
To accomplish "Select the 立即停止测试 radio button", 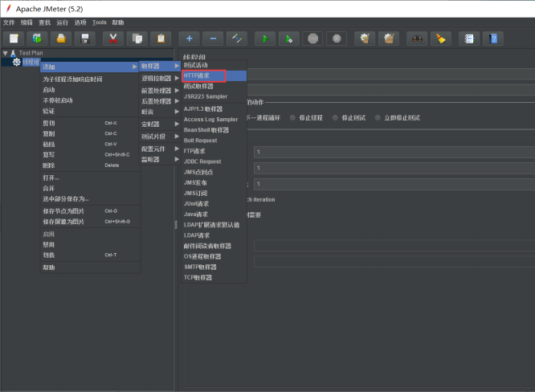I will (x=378, y=117).
